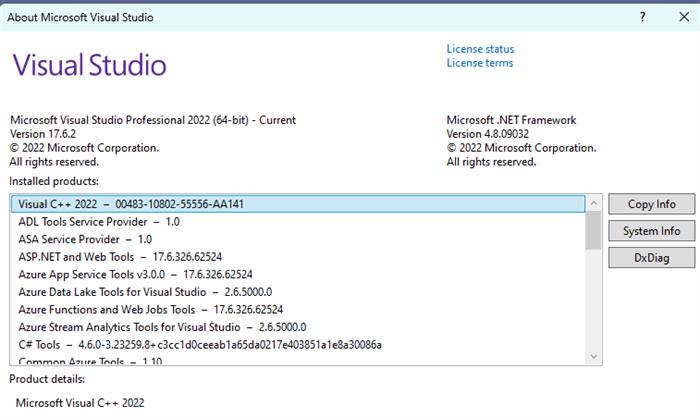The height and width of the screenshot is (417, 700).
Task: Select ADL Tools Service Provider row
Action: point(298,222)
